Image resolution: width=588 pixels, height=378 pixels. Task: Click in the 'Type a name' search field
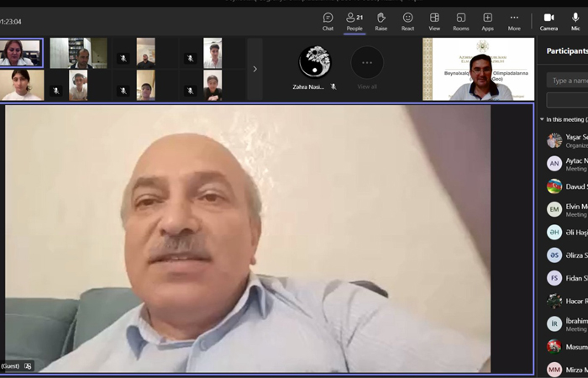[x=567, y=81]
